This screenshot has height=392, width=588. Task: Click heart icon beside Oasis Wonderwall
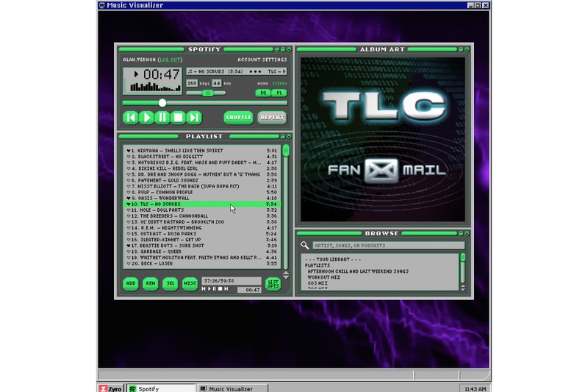128,198
